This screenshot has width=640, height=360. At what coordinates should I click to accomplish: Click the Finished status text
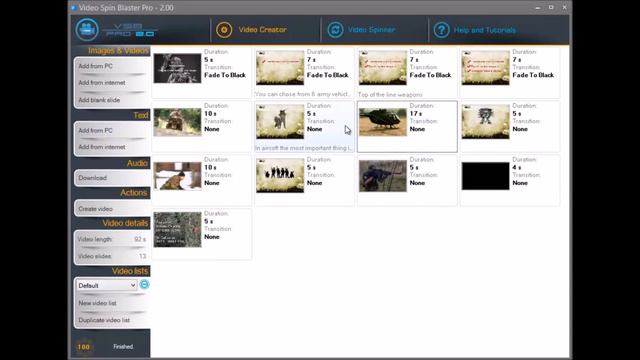pyautogui.click(x=123, y=347)
